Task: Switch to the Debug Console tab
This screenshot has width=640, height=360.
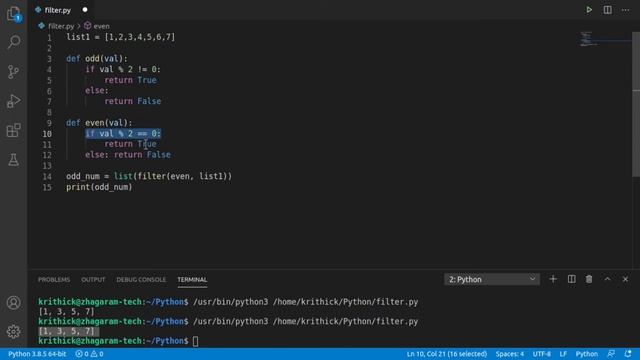Action: click(x=141, y=280)
